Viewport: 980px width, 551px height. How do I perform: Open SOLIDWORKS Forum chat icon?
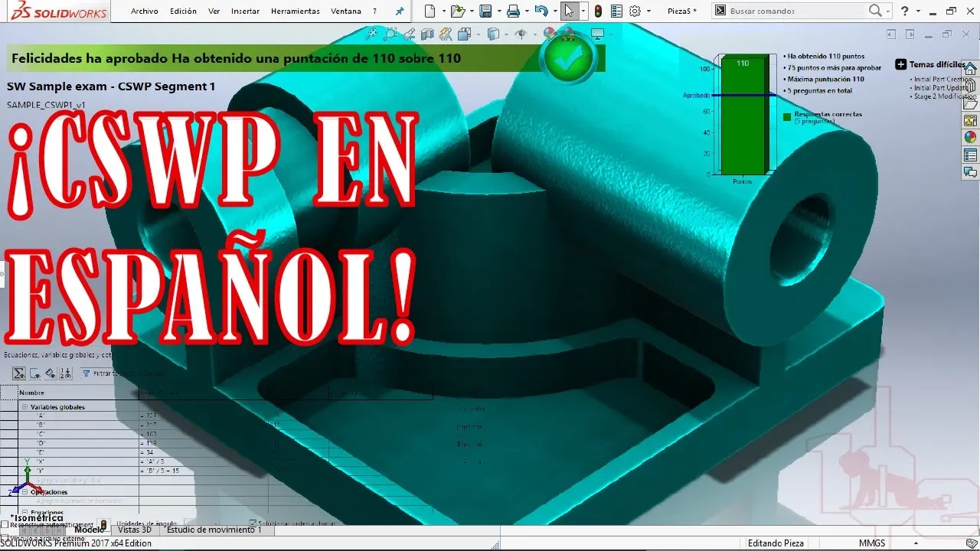(970, 173)
